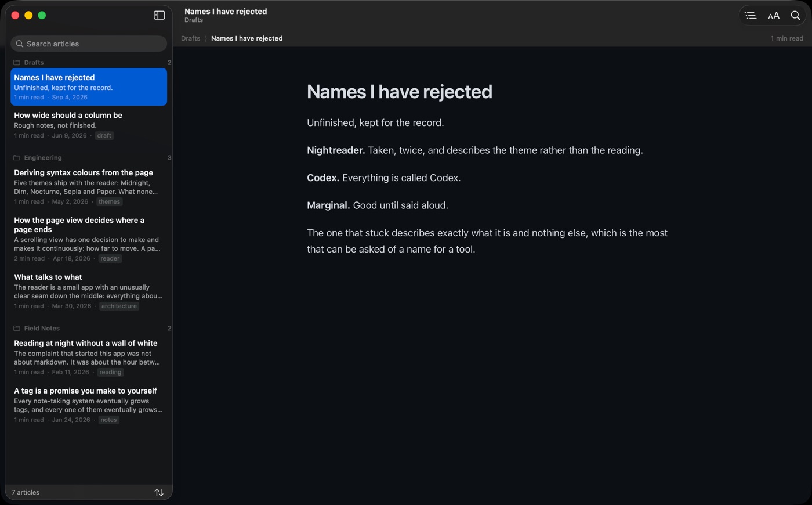
Task: Click the Engineering folder icon
Action: click(x=17, y=157)
